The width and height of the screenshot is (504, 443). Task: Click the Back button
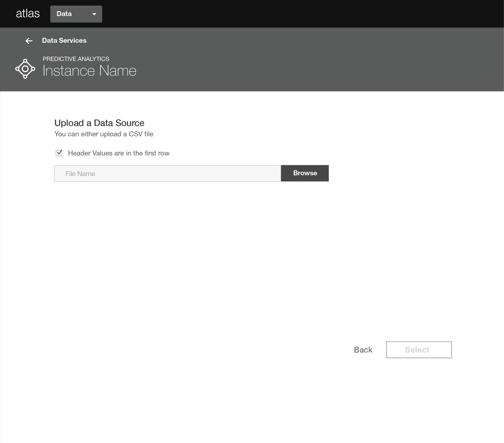click(363, 350)
